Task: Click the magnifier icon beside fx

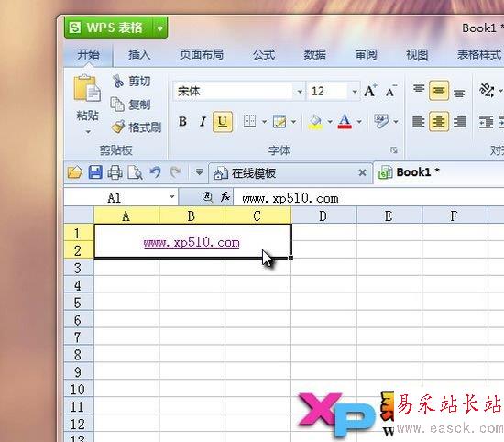Action: [208, 197]
